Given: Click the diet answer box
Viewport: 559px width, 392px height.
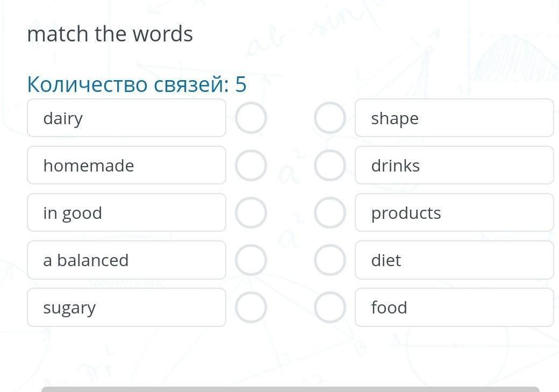Looking at the screenshot, I should pos(455,260).
